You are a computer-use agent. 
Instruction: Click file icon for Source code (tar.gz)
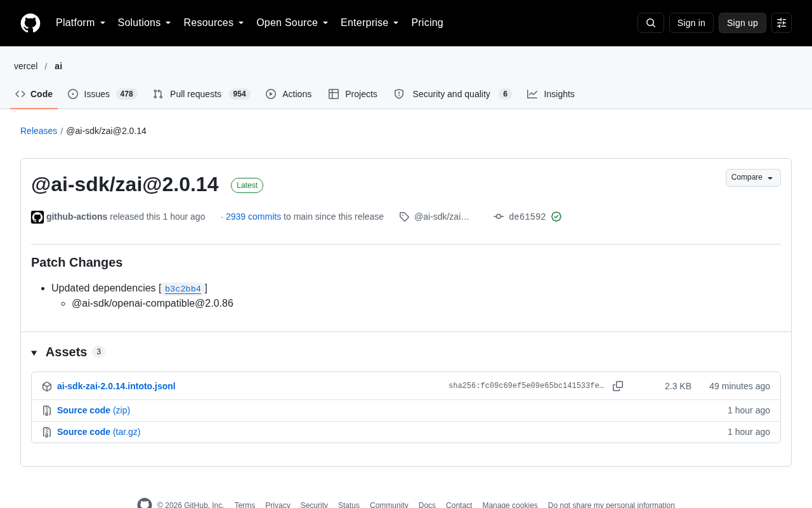(47, 432)
